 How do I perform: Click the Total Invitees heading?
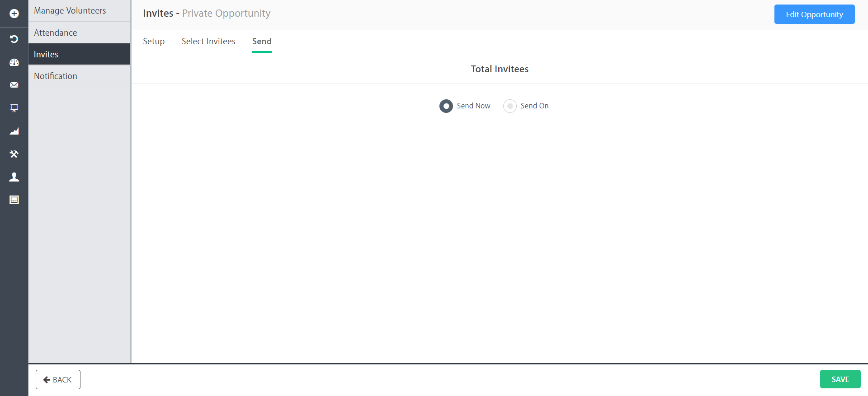point(500,69)
